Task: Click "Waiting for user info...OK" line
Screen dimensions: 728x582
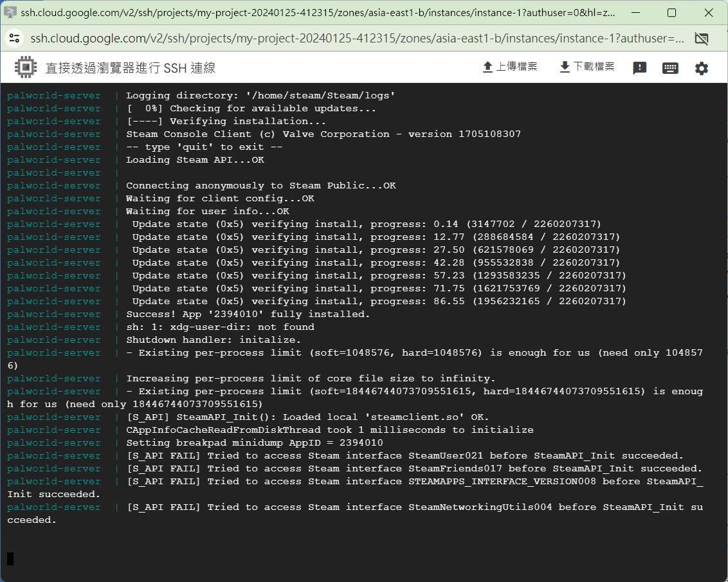Action: 208,211
